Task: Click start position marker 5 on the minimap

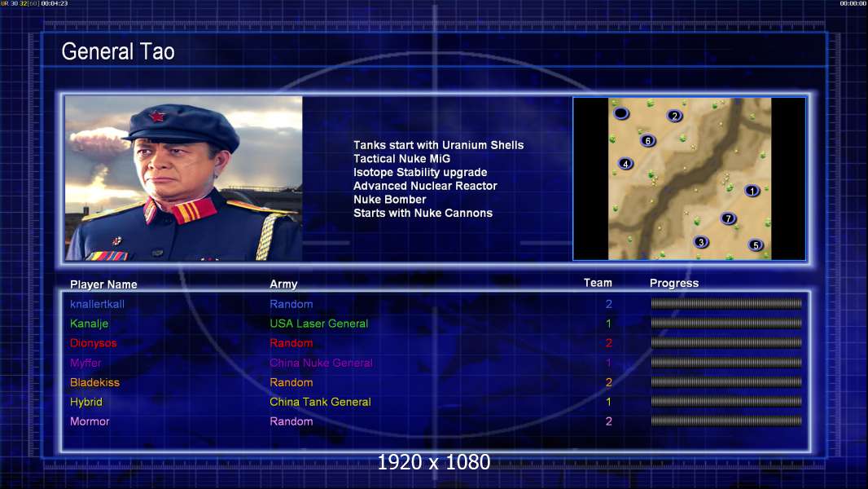Action: (x=756, y=244)
